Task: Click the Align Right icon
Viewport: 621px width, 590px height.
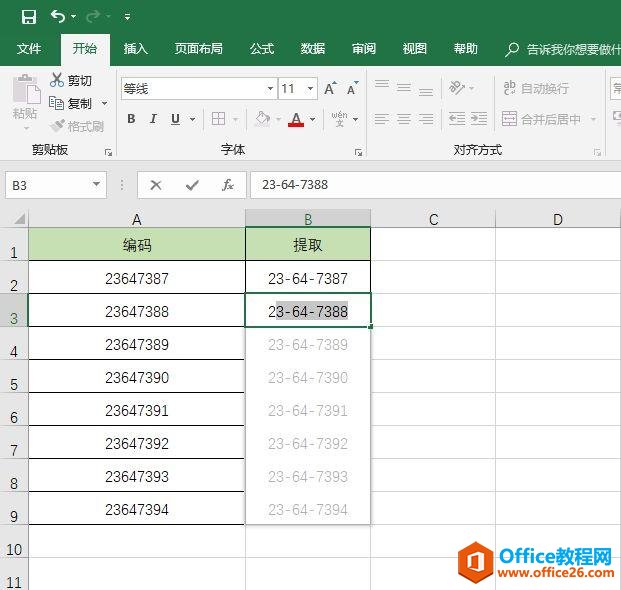Action: pos(426,119)
